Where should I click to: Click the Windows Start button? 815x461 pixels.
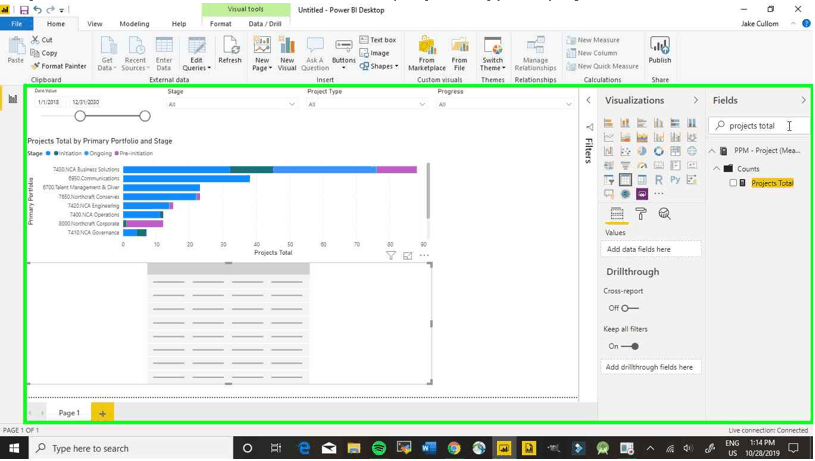[14, 449]
